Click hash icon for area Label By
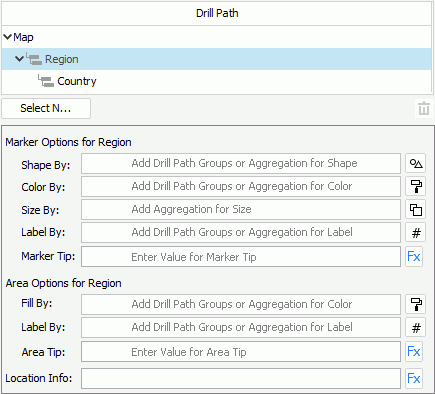The width and height of the screenshot is (435, 394). (x=415, y=327)
